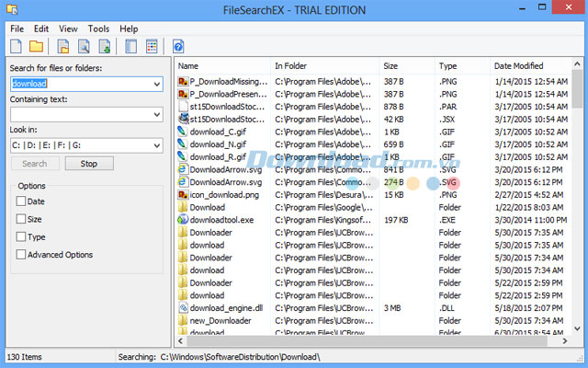Select the download_R.gif result row

[x=374, y=157]
